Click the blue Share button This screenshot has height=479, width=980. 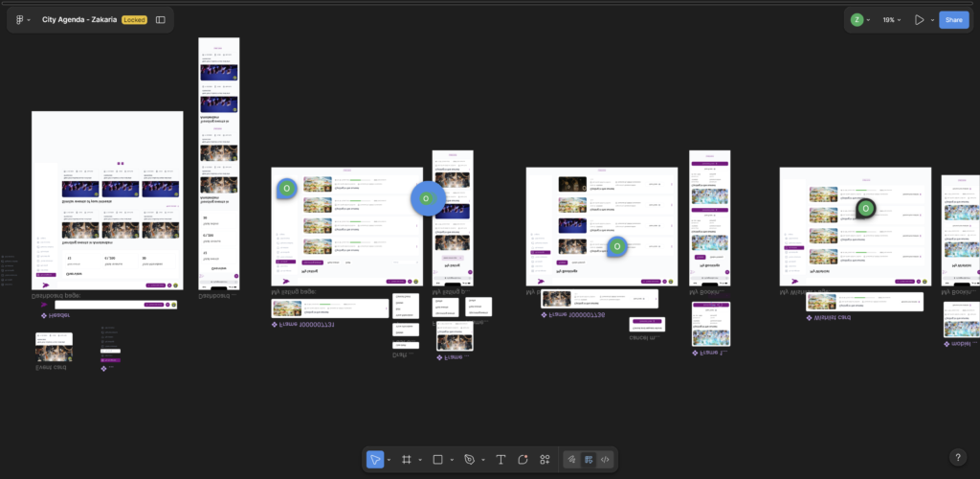pos(953,19)
